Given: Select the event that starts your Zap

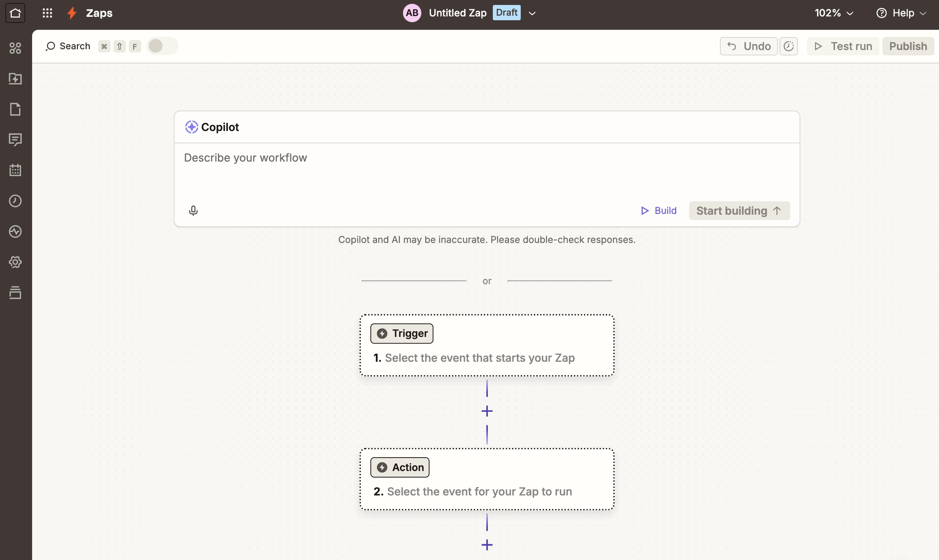Looking at the screenshot, I should 487,345.
